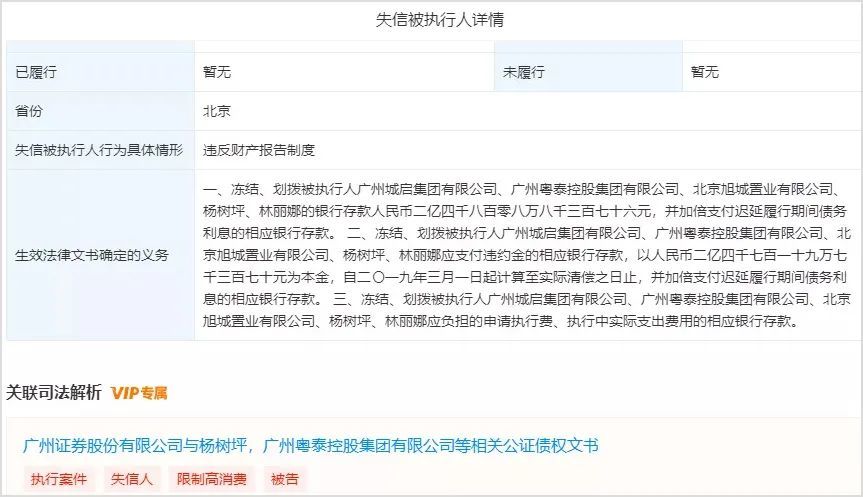Click the 违反财产报告制度 value
Image resolution: width=863 pixels, height=497 pixels.
[259, 150]
